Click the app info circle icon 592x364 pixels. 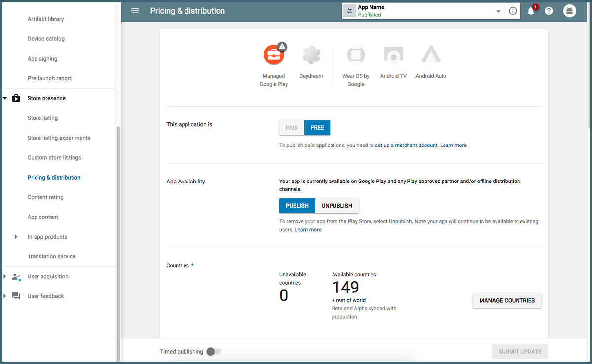click(513, 11)
